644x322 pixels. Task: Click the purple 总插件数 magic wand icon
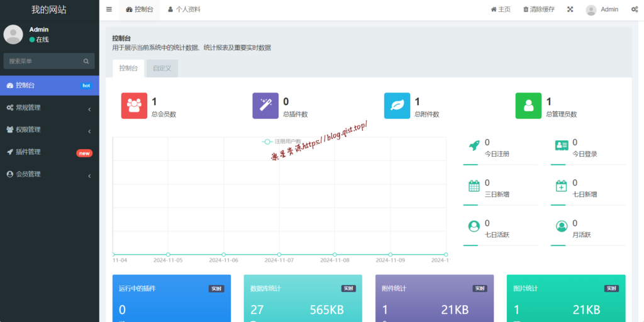pos(265,106)
